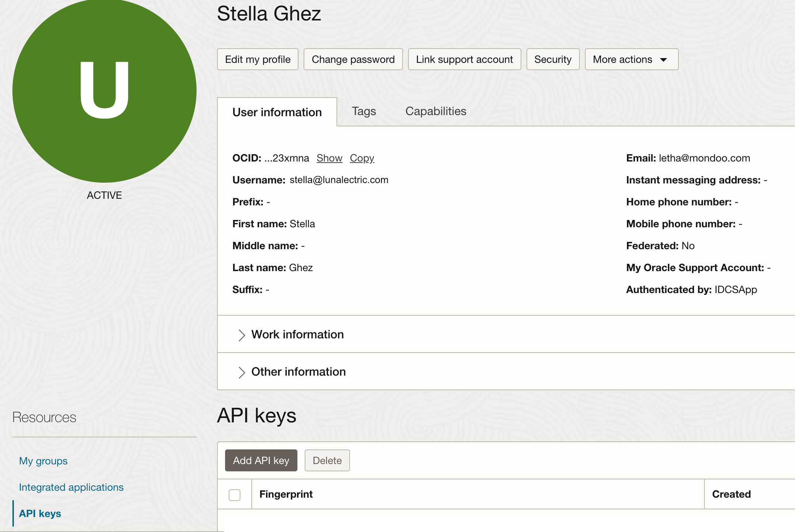795x532 pixels.
Task: Open the Security settings
Action: (553, 59)
